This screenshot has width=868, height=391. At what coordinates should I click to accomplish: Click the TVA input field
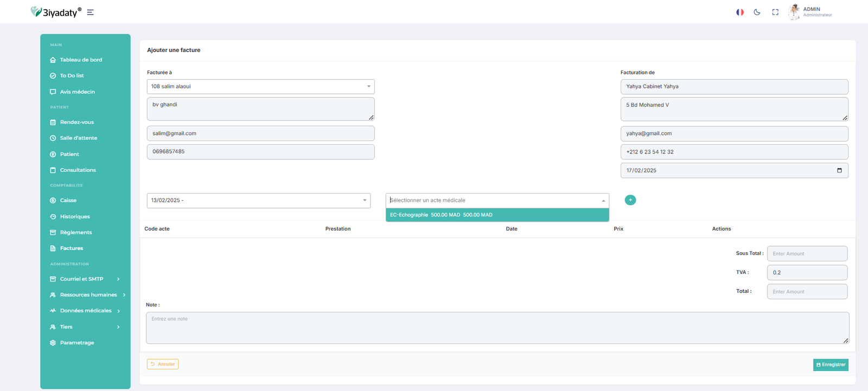[x=807, y=272]
